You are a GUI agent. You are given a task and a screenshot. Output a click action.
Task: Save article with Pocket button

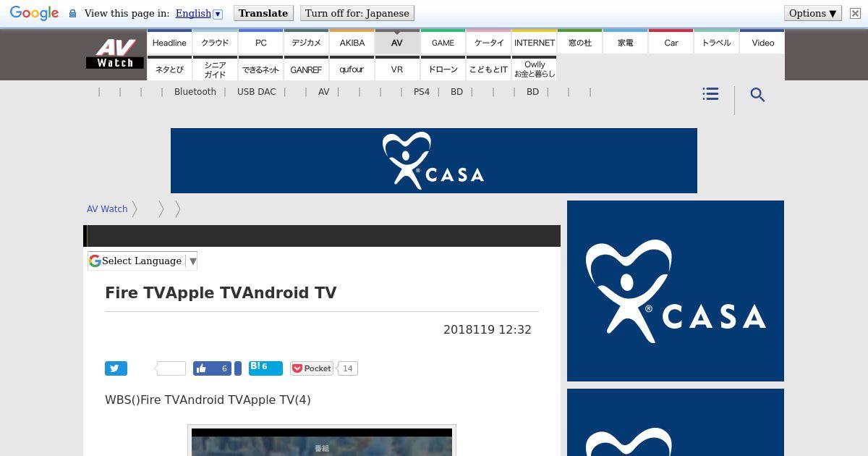point(312,368)
